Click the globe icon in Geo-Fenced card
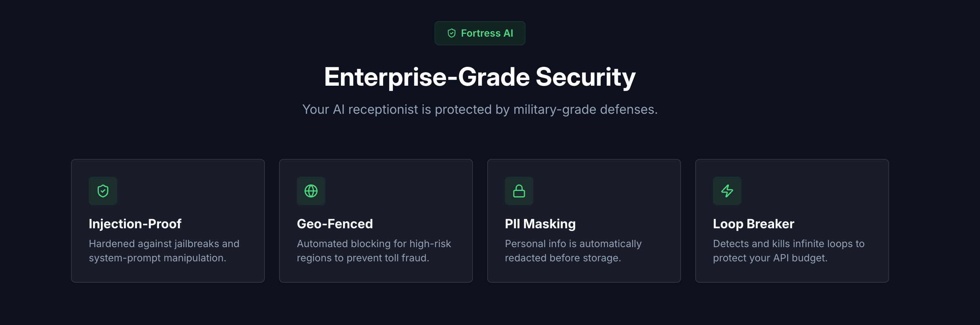 click(x=311, y=191)
